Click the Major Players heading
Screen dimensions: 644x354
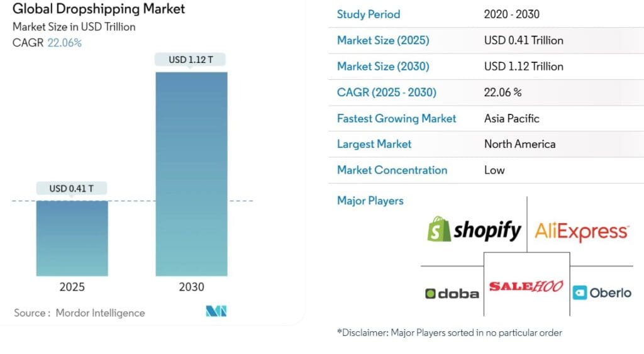point(370,201)
